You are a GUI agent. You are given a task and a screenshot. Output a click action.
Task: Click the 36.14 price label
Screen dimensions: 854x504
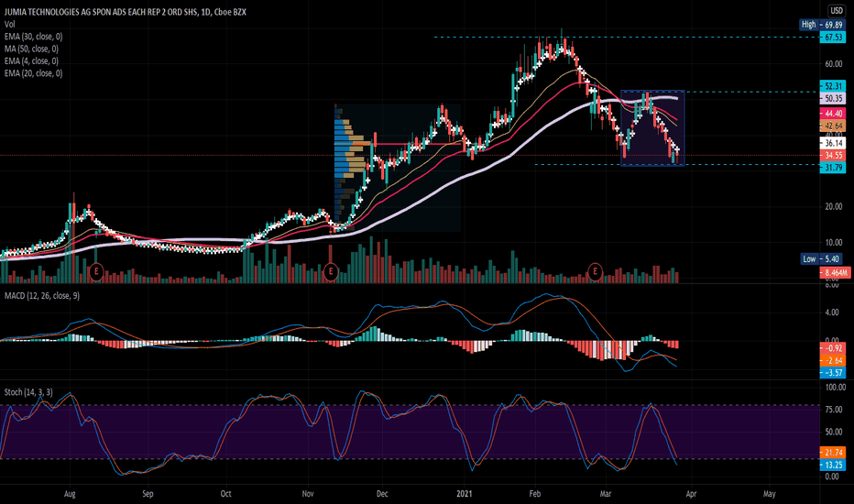[x=833, y=143]
